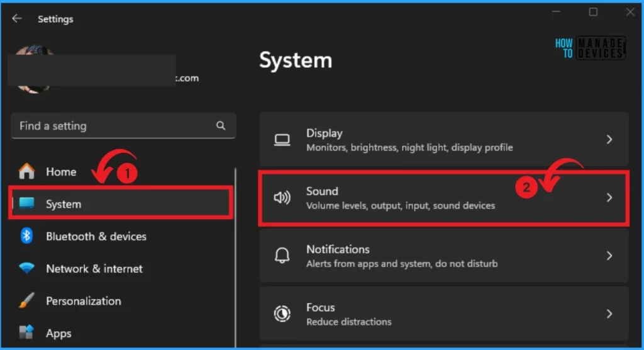Image resolution: width=644 pixels, height=350 pixels.
Task: Close the Settings window
Action: click(x=630, y=12)
